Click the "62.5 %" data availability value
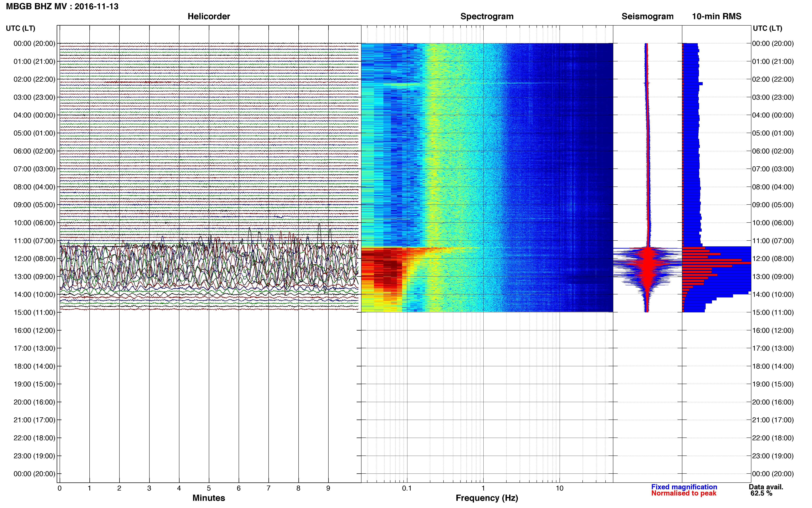 761,493
